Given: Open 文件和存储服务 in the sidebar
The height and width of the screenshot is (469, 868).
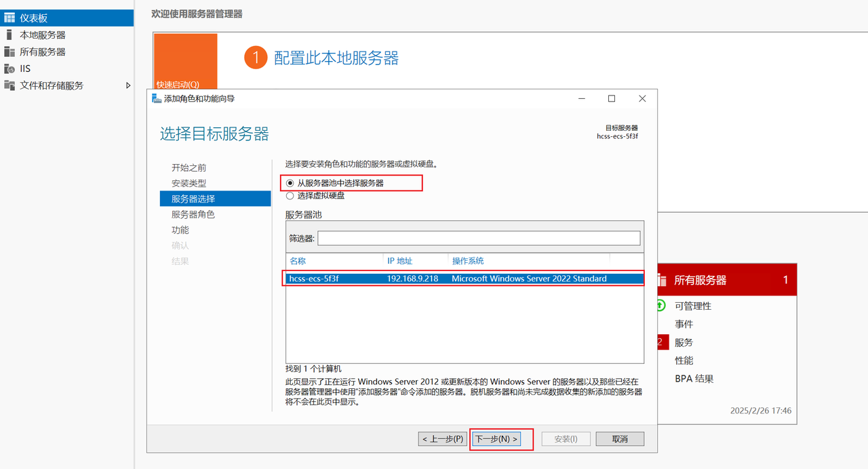Looking at the screenshot, I should (52, 85).
